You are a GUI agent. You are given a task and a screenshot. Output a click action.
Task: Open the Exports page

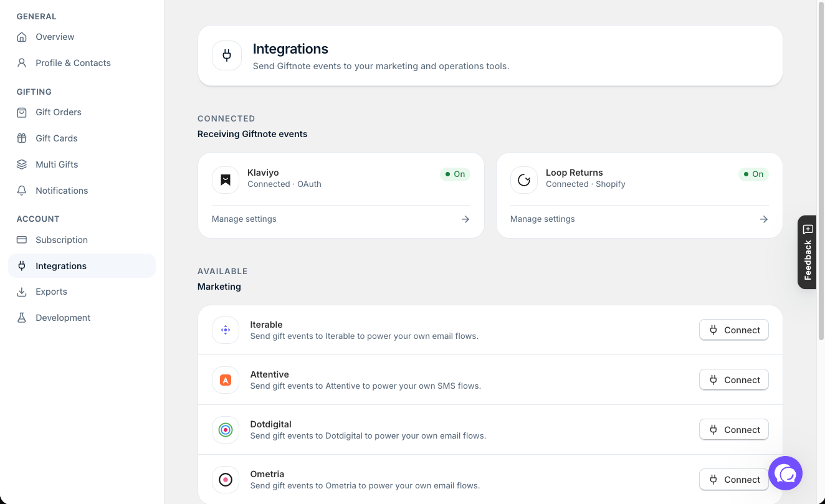(x=82, y=292)
